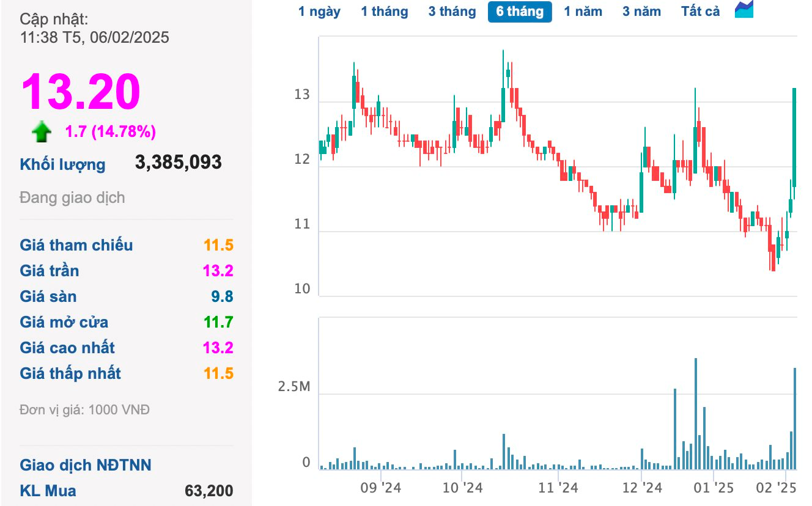
Task: Click the green up arrow price indicator
Action: click(42, 131)
